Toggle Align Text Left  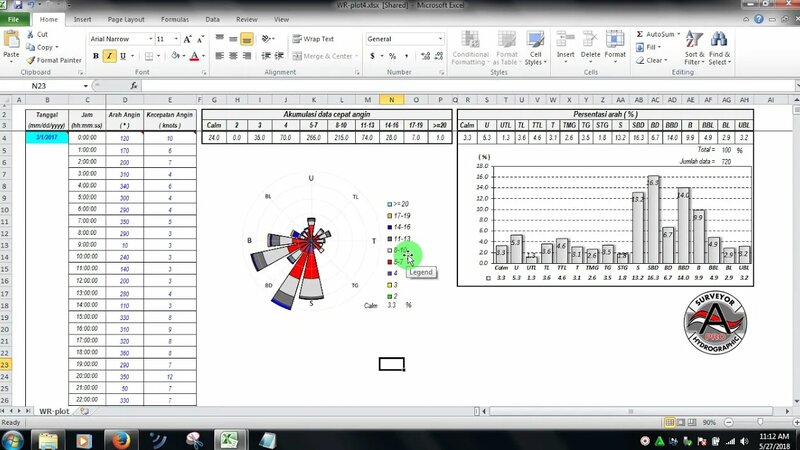[219, 56]
